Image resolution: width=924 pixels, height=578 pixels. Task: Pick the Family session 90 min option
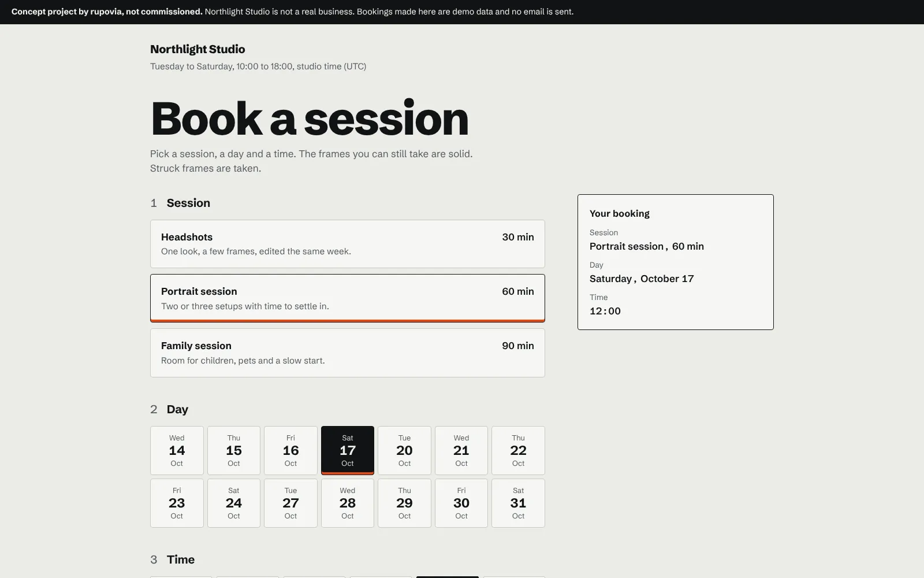[348, 353]
